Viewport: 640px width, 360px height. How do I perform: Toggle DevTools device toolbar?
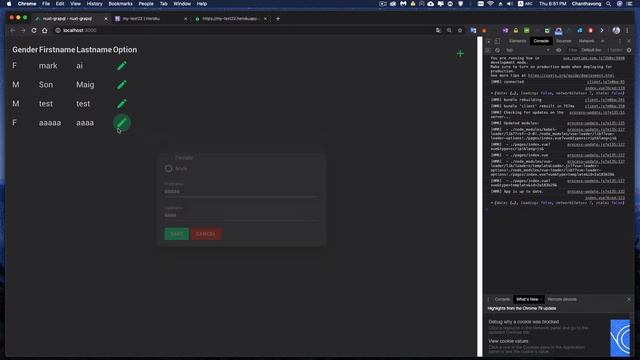pyautogui.click(x=497, y=41)
